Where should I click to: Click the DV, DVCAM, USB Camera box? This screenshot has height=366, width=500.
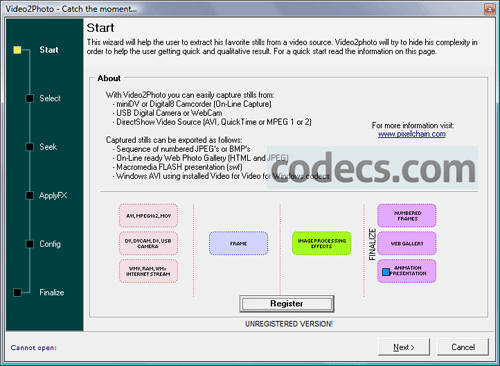coord(148,243)
